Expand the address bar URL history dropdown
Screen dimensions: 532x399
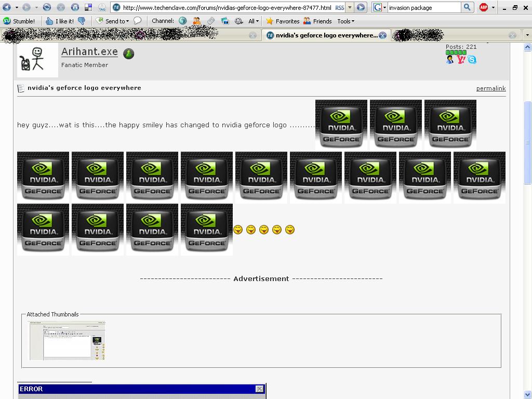[x=350, y=7]
